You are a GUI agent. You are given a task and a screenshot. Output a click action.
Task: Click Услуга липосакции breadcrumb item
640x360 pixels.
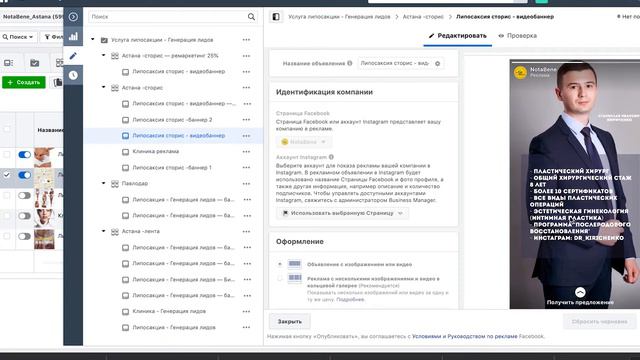pos(339,17)
